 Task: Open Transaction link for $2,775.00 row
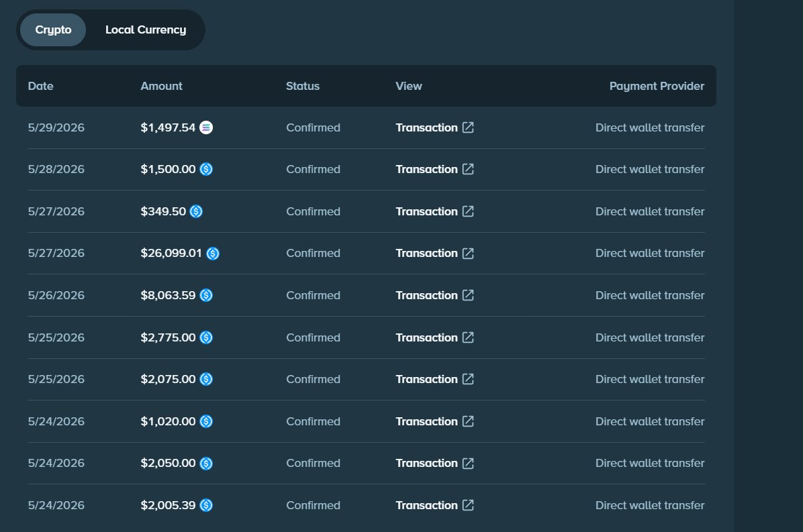point(435,337)
